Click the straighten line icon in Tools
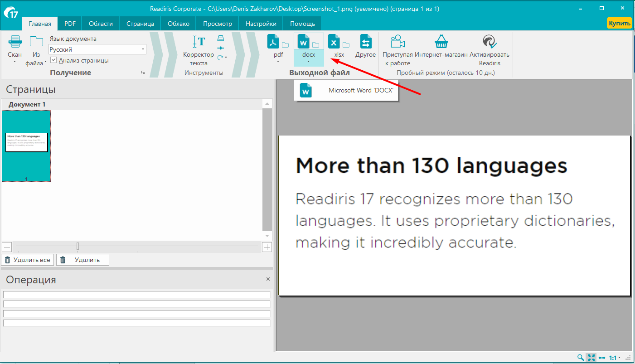 tap(221, 48)
